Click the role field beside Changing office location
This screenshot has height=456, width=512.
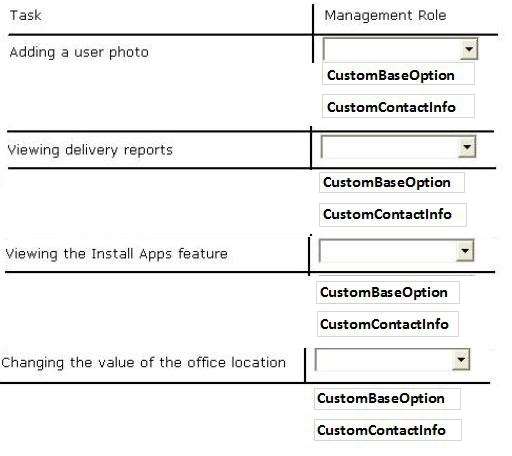(392, 360)
